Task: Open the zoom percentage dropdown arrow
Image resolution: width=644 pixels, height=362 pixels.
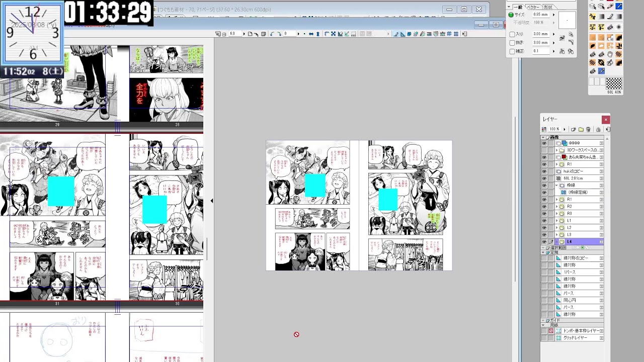Action: [244, 34]
